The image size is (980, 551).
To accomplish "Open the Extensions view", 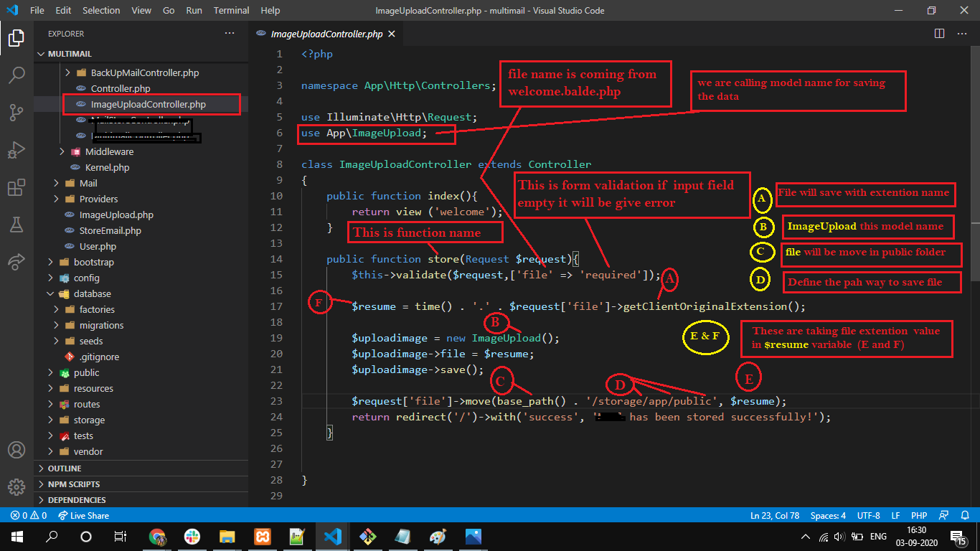I will 16,188.
